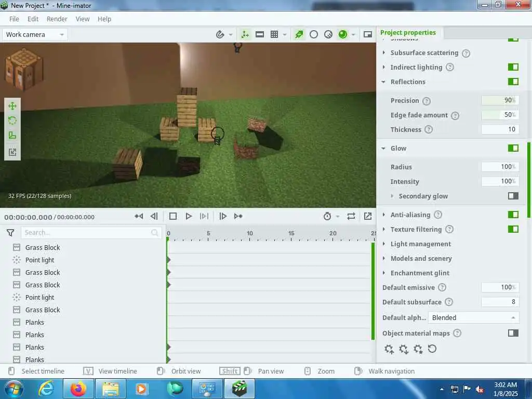Play the animation
Image resolution: width=532 pixels, height=399 pixels.
click(189, 216)
